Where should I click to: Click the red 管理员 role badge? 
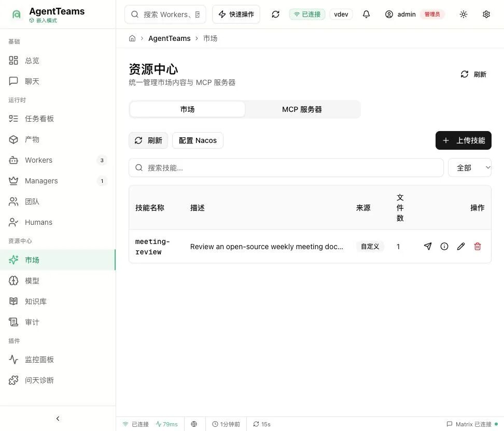432,15
